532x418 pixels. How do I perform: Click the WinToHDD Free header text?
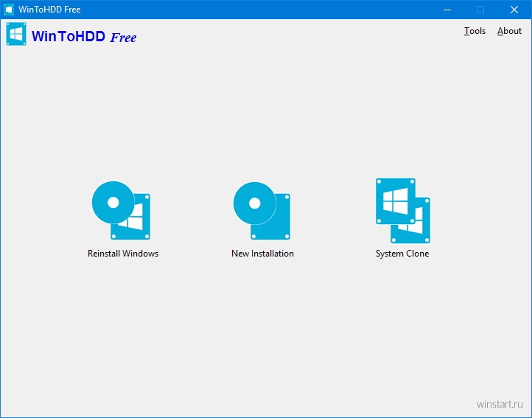[84, 36]
